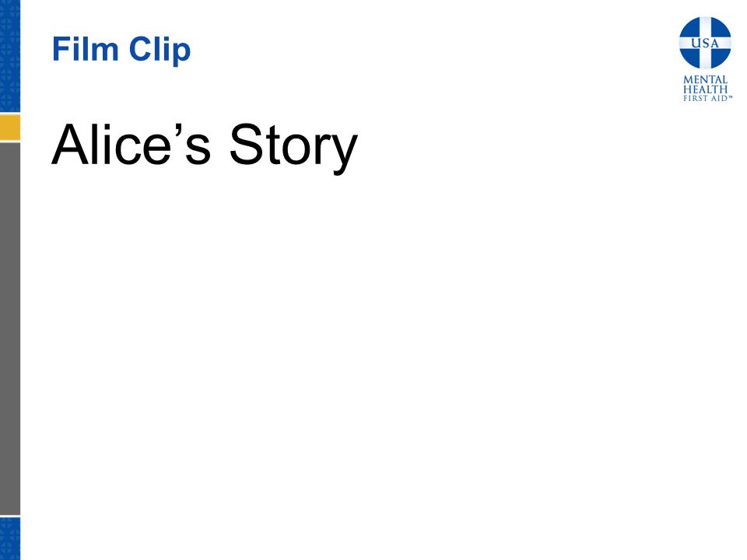
Task: Click the trademark symbol after FIRST AID
Action: pyautogui.click(x=730, y=97)
